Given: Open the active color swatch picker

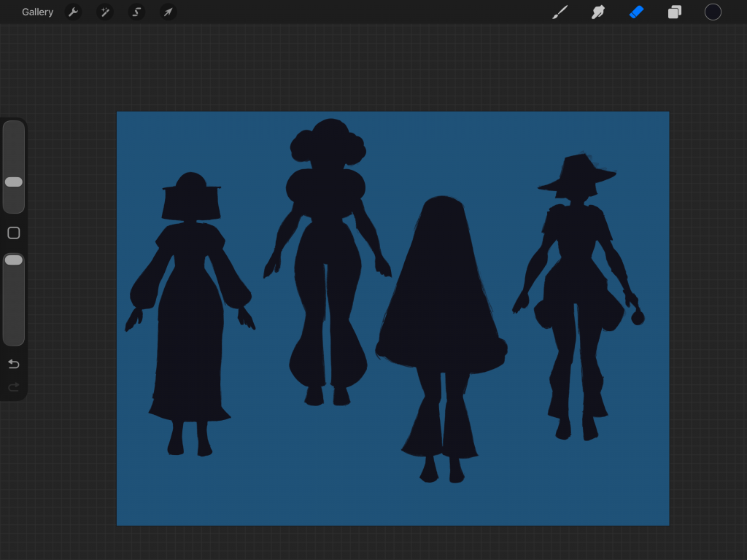Looking at the screenshot, I should [x=713, y=12].
